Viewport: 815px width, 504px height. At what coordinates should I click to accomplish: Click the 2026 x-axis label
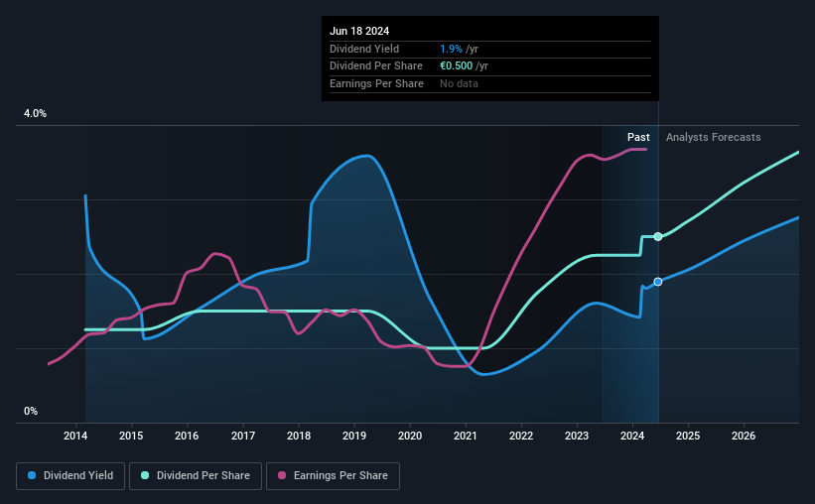pyautogui.click(x=744, y=436)
